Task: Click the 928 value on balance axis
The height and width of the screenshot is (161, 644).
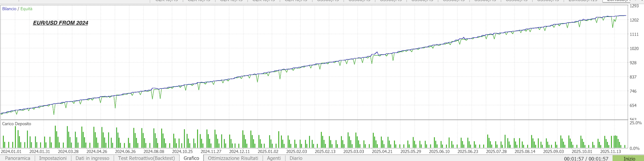Action: point(633,63)
